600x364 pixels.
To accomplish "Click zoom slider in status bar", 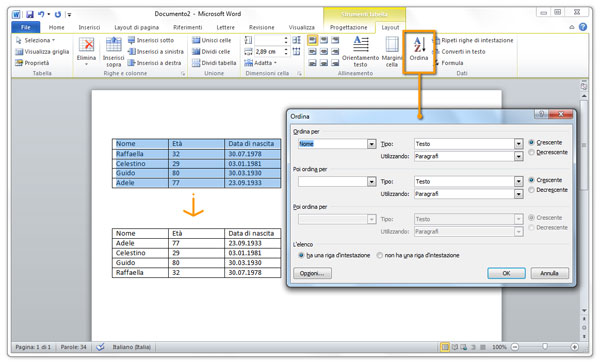I will click(545, 347).
